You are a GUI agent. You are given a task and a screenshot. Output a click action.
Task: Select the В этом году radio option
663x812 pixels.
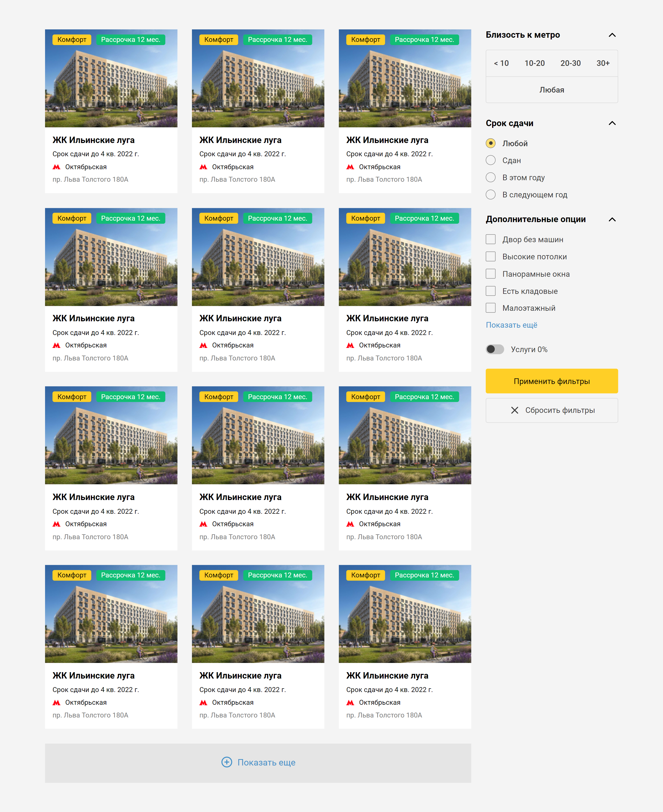tap(490, 178)
